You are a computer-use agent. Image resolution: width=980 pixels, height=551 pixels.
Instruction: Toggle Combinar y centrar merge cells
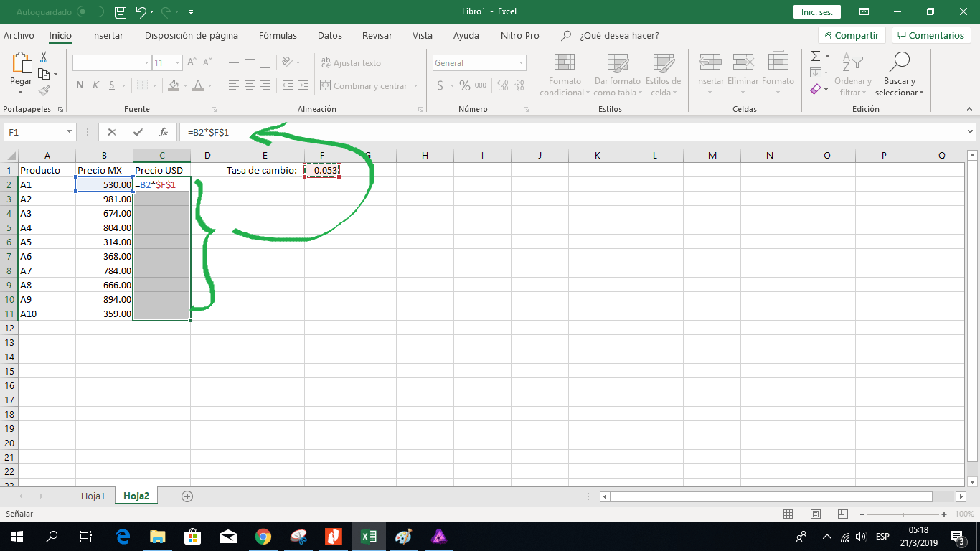364,85
